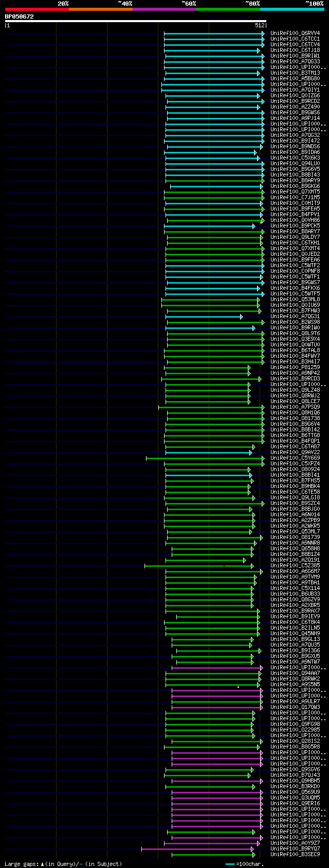Screen dimensions: 329x868
Task: Open the UniRef100_Q45NH9 hit
Action: 295,633
